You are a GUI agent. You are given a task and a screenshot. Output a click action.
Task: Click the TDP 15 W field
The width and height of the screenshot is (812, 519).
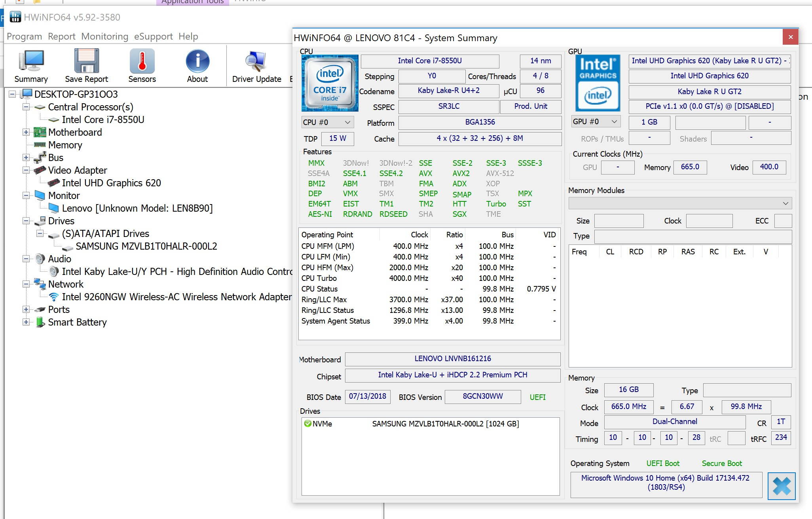[x=337, y=138]
